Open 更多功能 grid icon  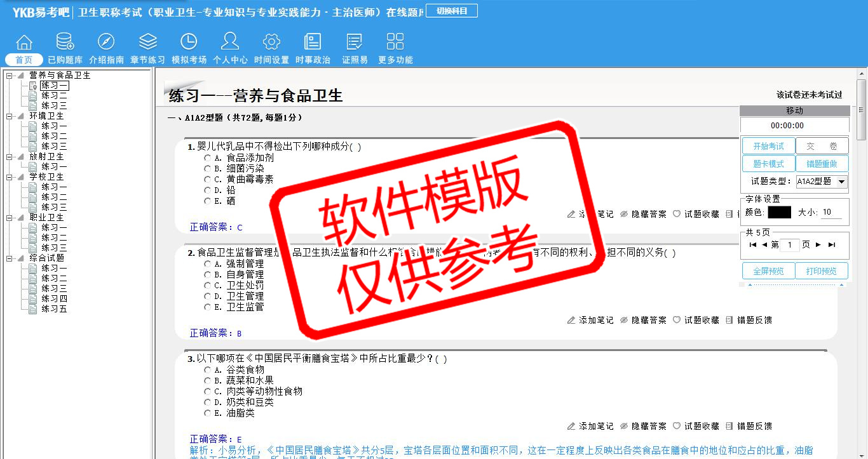point(395,43)
